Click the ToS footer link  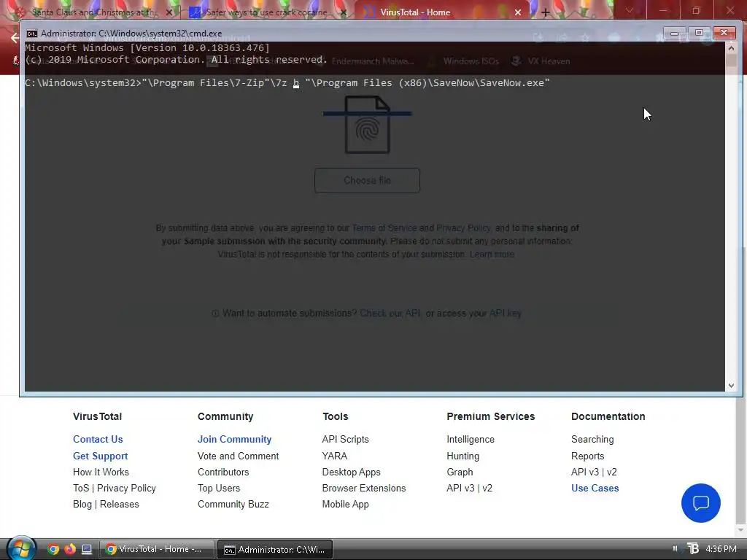(x=81, y=488)
